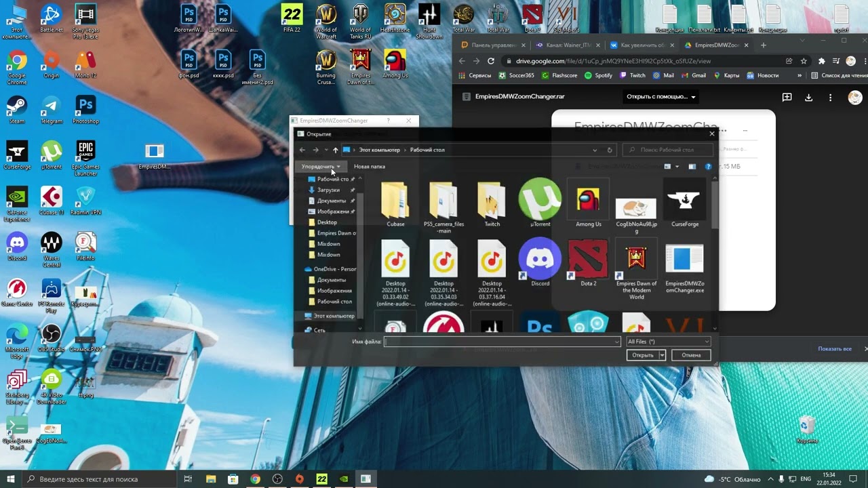The image size is (868, 488).
Task: Open Epic Games Launcher desktop icon
Action: click(85, 159)
